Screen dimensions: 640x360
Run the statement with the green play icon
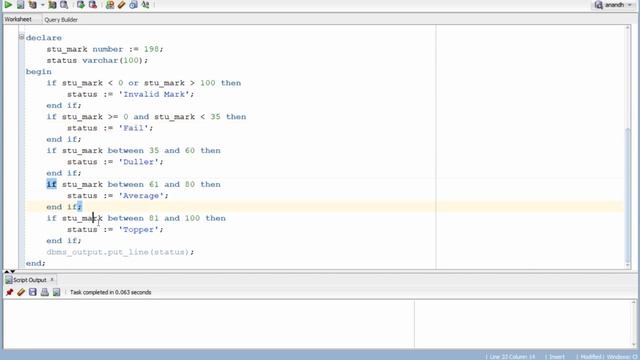point(8,5)
